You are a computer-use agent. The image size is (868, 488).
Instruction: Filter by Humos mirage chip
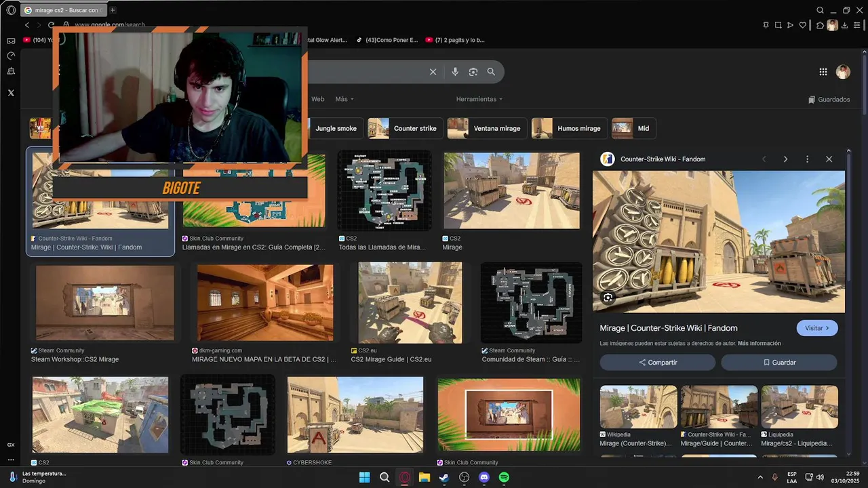pos(569,128)
